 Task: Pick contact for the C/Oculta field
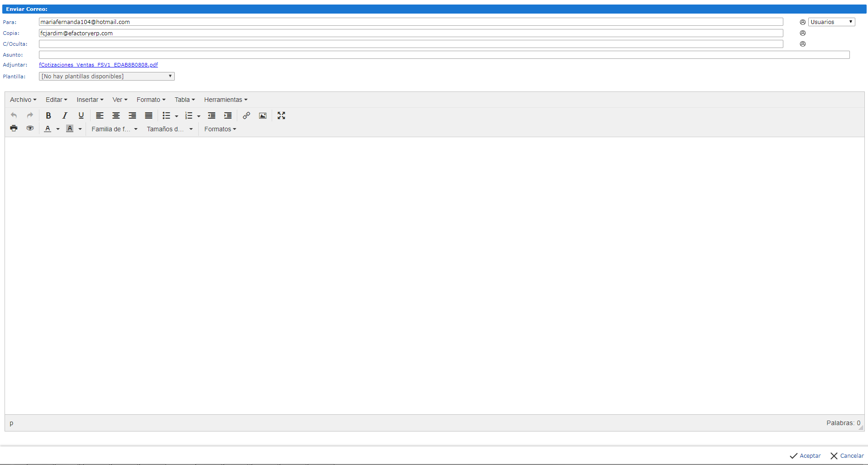click(x=802, y=44)
